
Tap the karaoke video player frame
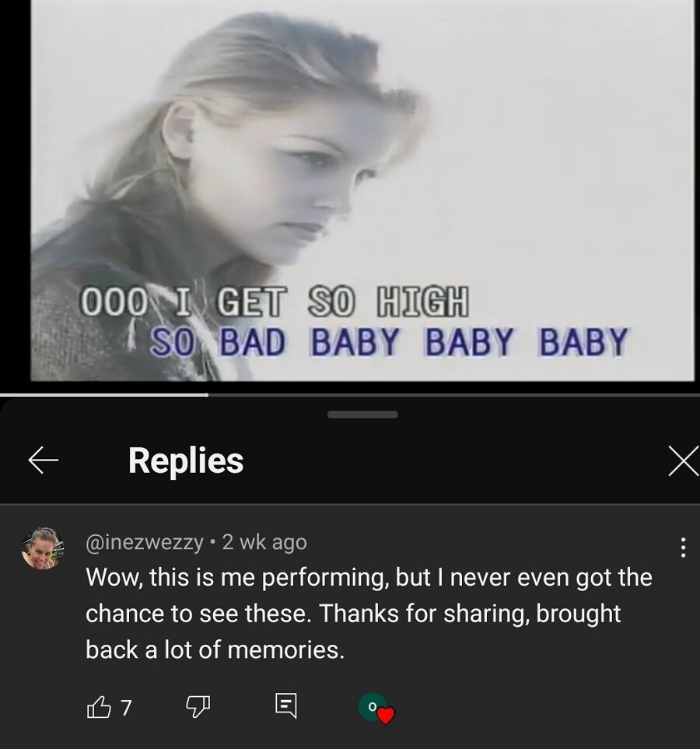tap(362, 191)
